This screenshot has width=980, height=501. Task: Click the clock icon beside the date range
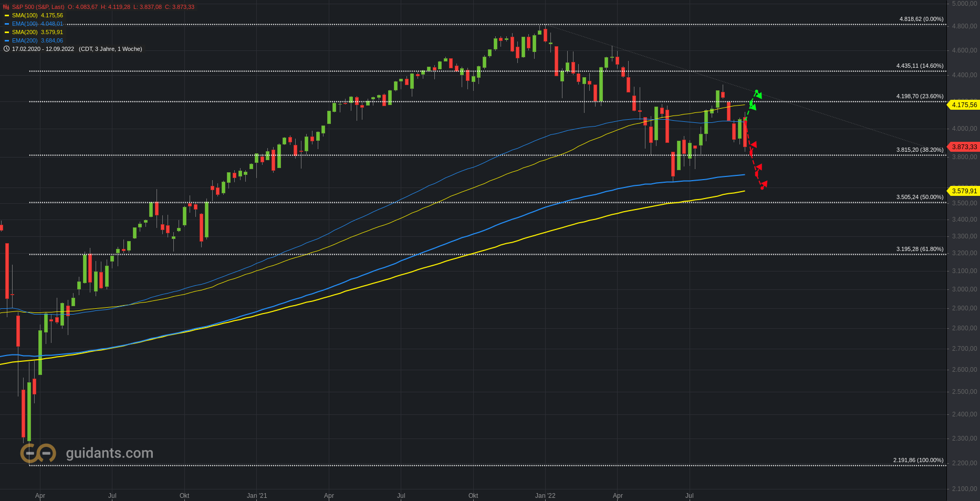pos(6,49)
